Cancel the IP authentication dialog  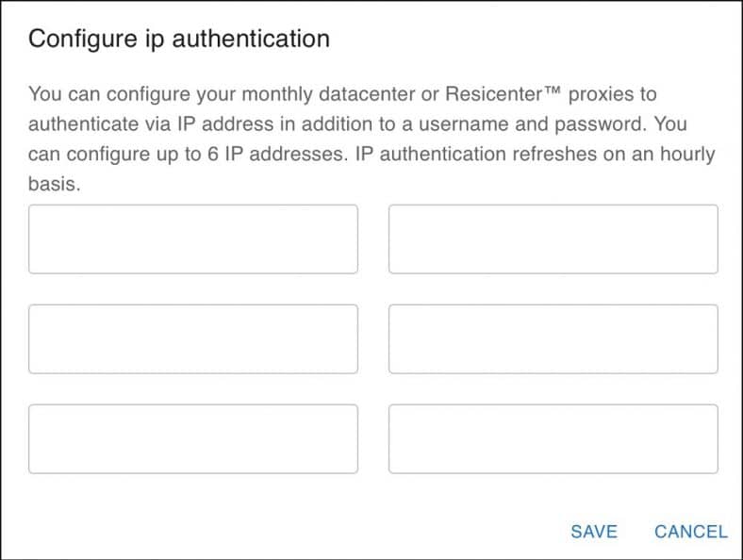(x=690, y=532)
